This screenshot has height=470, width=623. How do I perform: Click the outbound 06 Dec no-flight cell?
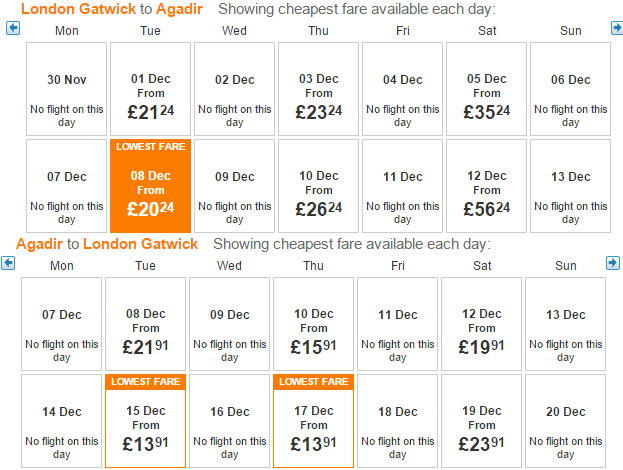click(x=570, y=89)
